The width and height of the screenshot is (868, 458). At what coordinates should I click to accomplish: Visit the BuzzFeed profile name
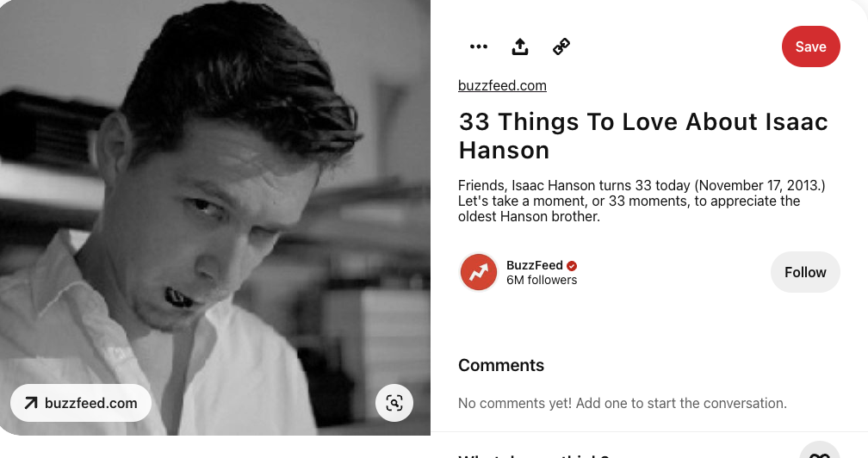534,265
